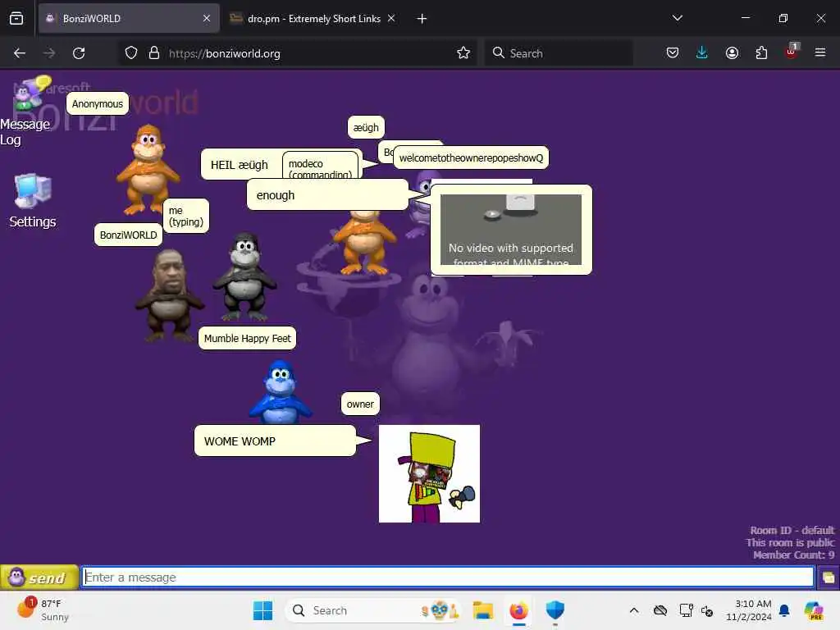Viewport: 840px width, 630px height.
Task: Click the blue owner Bonzi character
Action: coord(281,392)
